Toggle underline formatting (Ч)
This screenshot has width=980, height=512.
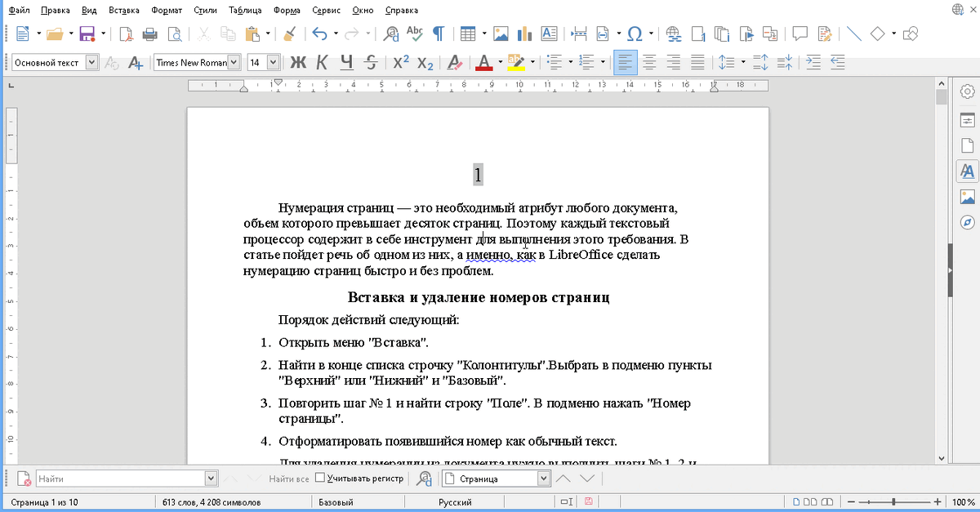pos(347,62)
